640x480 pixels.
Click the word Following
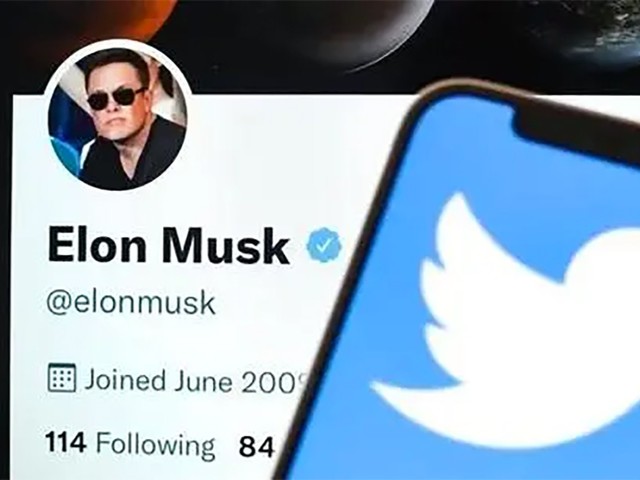coord(155,444)
